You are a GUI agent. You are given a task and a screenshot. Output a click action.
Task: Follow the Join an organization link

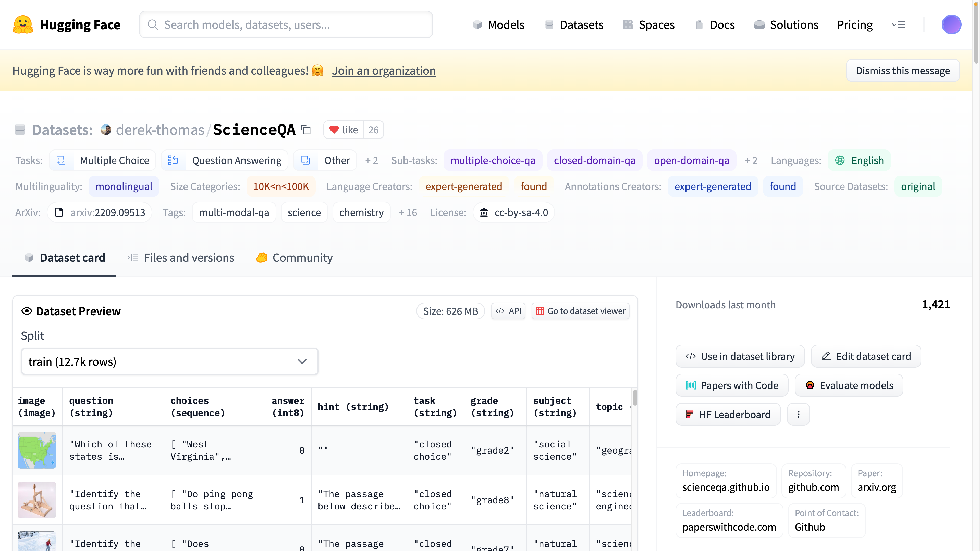point(384,71)
